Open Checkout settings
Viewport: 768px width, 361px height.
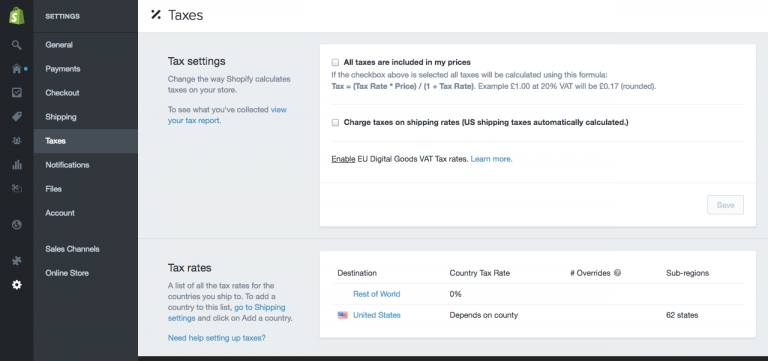pyautogui.click(x=85, y=93)
